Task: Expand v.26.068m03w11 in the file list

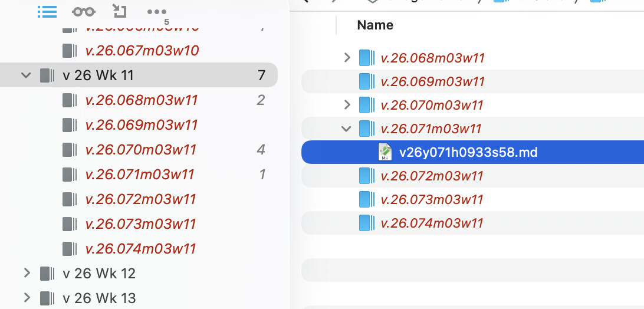Action: (347, 58)
